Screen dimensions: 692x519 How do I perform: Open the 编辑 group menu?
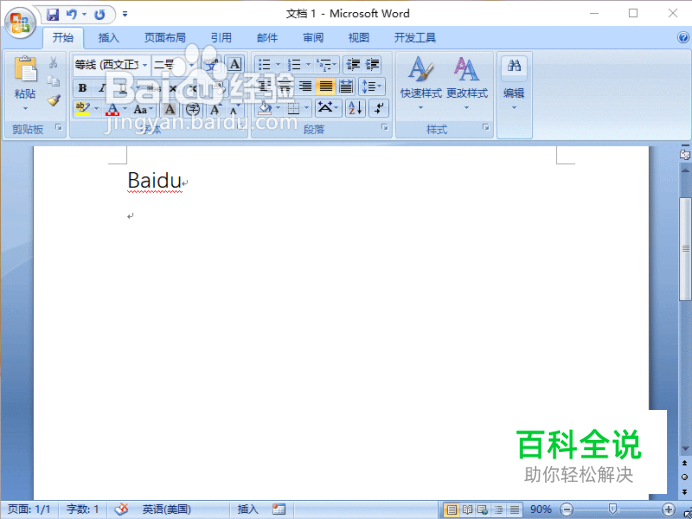514,84
